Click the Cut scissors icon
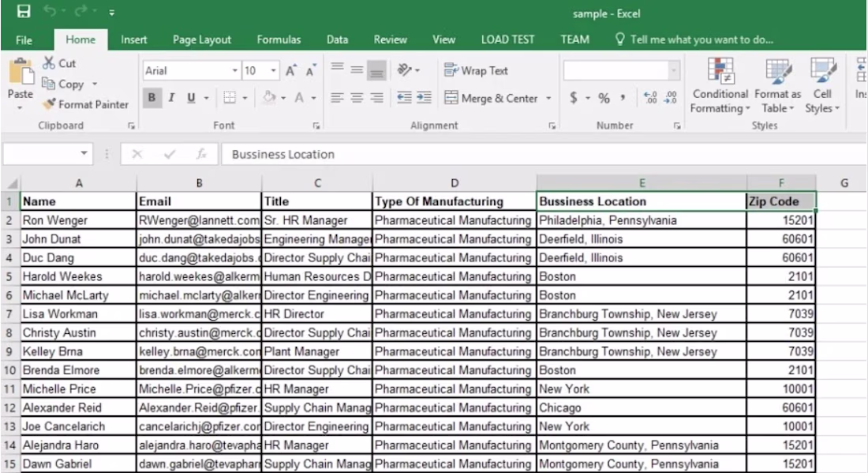This screenshot has width=868, height=473. [50, 64]
